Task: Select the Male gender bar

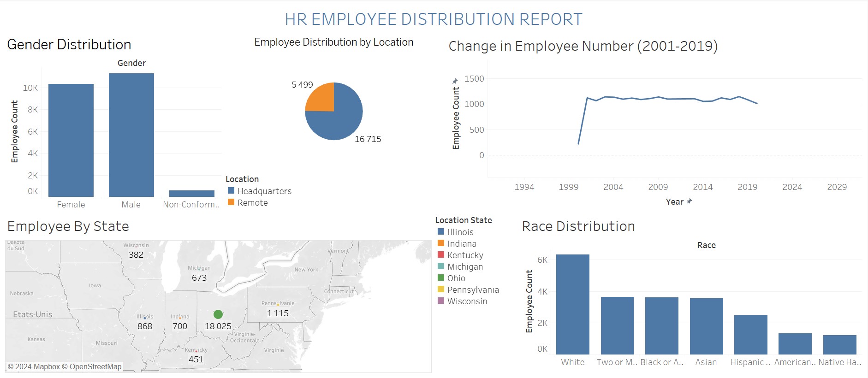Action: coord(131,135)
